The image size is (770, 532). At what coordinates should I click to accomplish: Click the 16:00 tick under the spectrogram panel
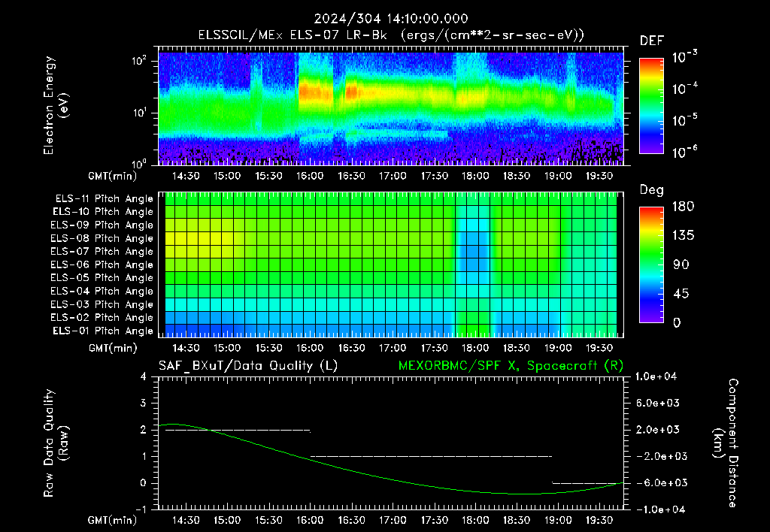point(310,176)
